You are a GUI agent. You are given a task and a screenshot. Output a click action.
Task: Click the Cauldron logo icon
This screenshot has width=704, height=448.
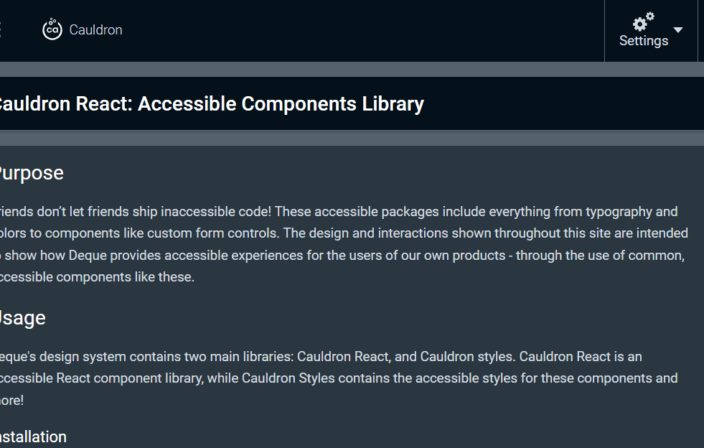coord(52,30)
